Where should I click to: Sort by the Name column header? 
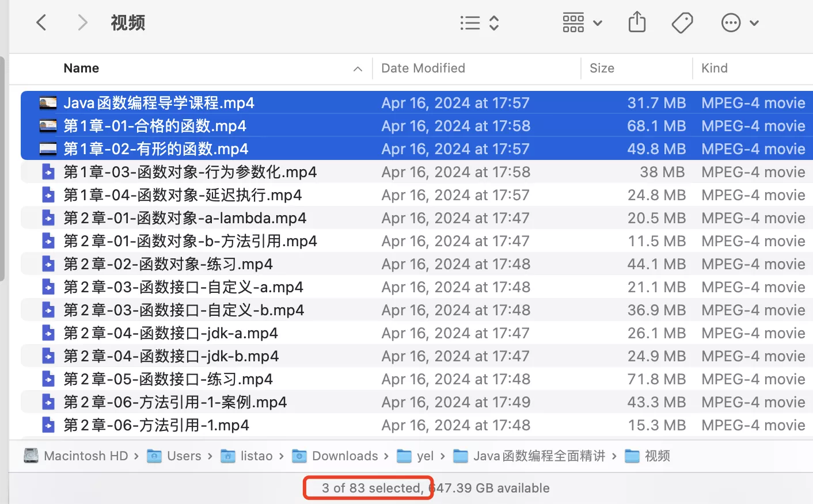pyautogui.click(x=81, y=68)
